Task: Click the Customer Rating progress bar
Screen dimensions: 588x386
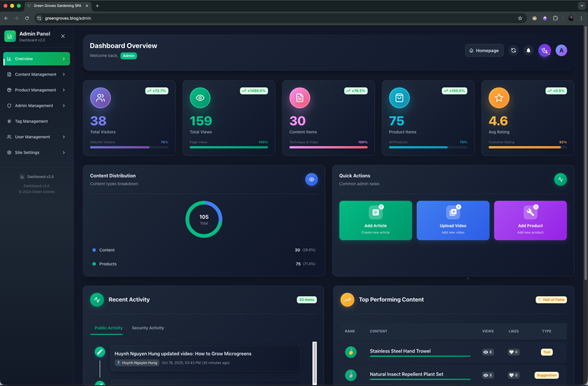Action: coord(528,147)
